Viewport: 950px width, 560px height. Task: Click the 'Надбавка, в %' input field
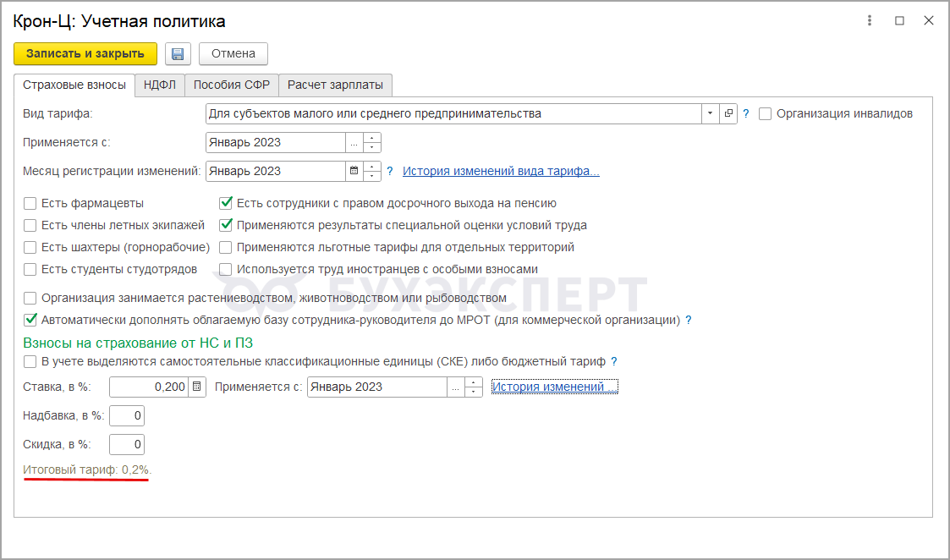click(x=127, y=415)
